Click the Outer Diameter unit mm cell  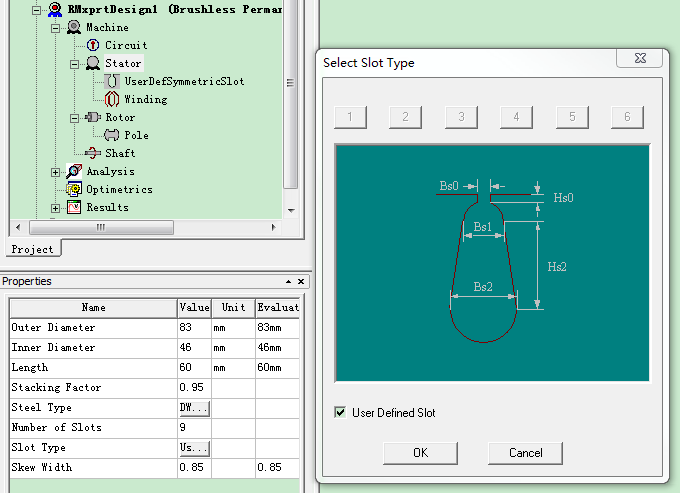click(x=233, y=328)
